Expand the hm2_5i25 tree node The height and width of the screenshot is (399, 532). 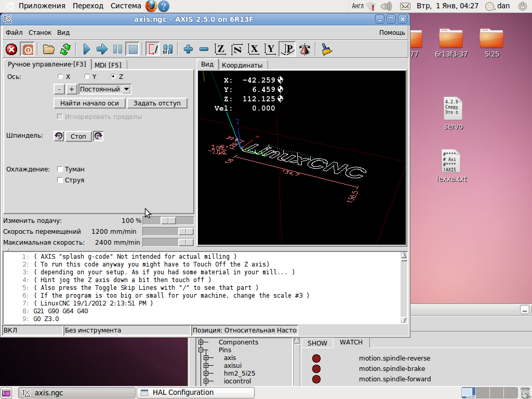[x=206, y=373]
